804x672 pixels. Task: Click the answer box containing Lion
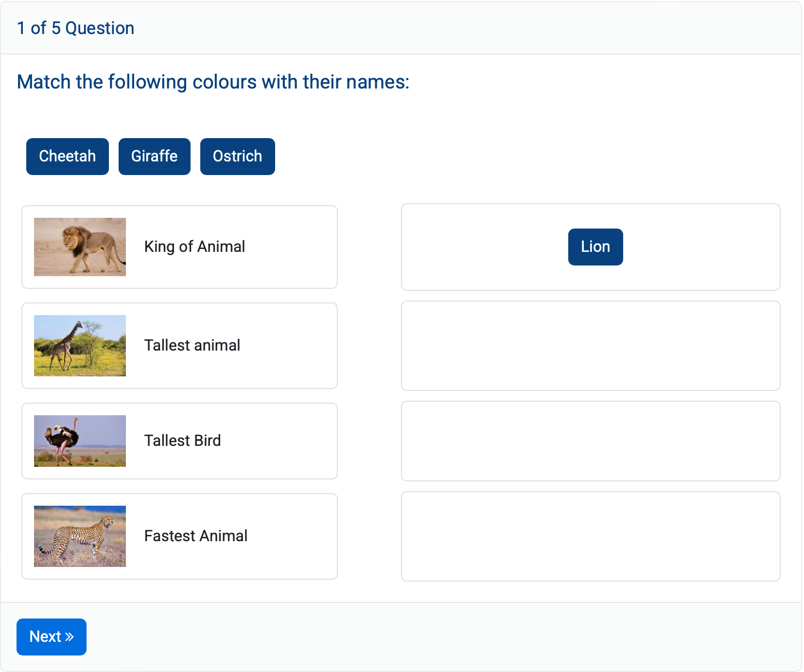click(486, 247)
